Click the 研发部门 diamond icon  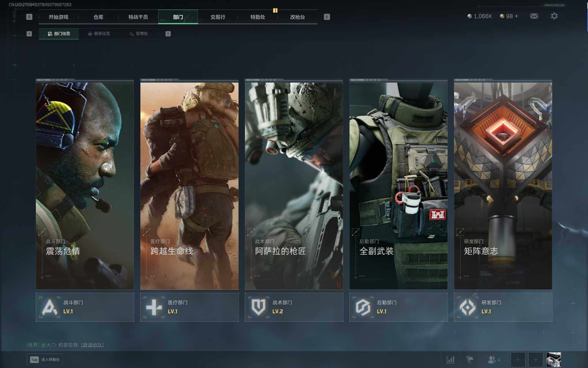click(x=468, y=307)
